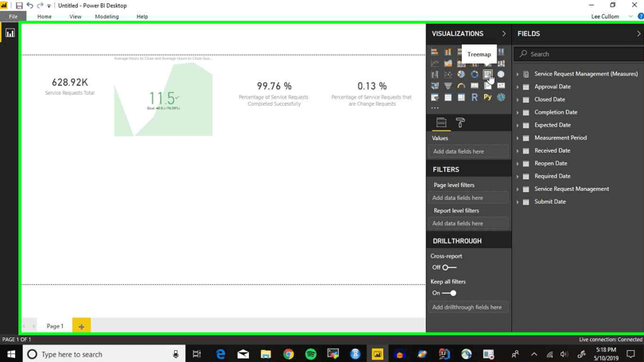
Task: Expand the Approval Date table
Action: pyautogui.click(x=518, y=87)
